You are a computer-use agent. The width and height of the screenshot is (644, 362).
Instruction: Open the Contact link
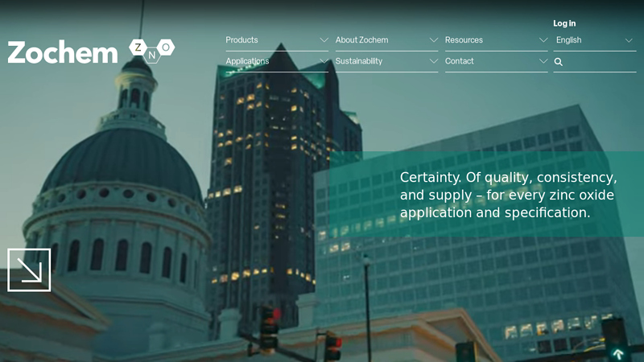[459, 61]
